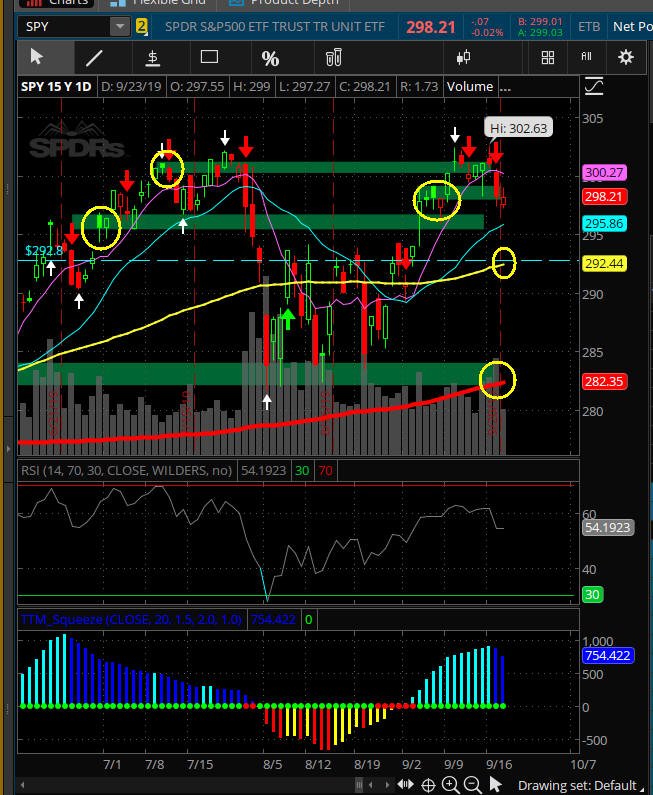Screen dimensions: 653x795
Task: Click the ETB indicator in quote bar
Action: click(589, 26)
